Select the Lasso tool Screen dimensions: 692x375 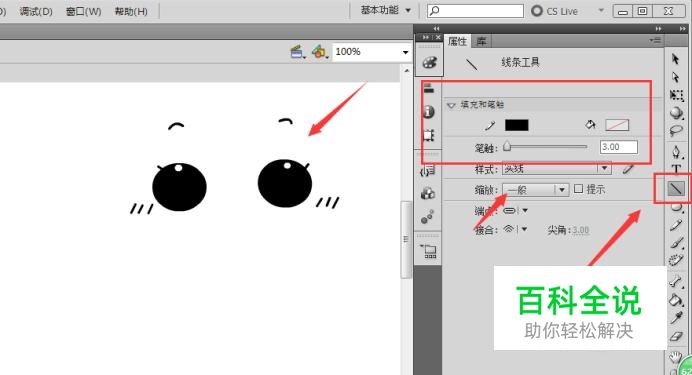(x=676, y=131)
